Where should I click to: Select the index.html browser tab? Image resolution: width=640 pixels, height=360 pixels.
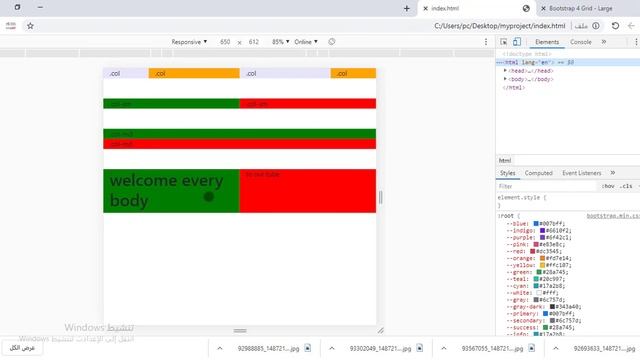click(x=476, y=9)
